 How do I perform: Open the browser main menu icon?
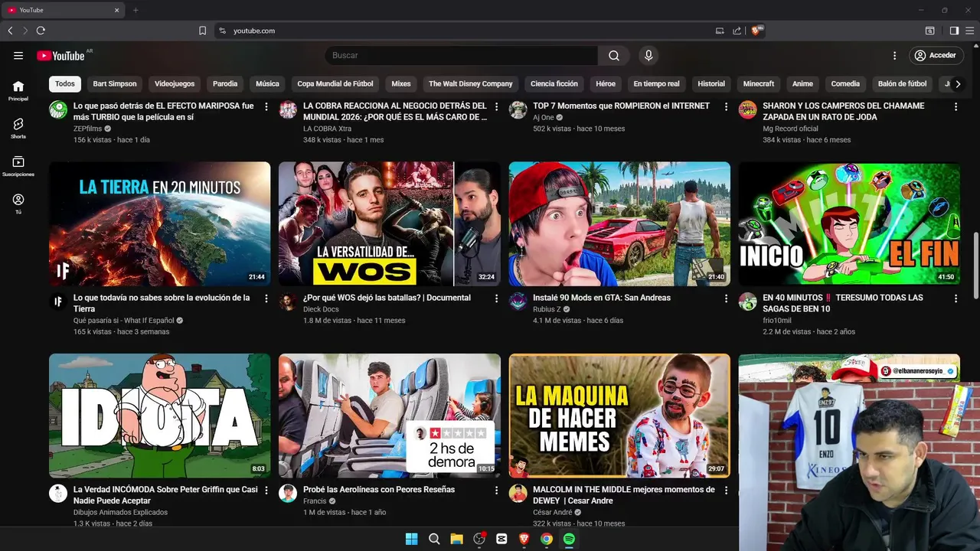tap(969, 31)
